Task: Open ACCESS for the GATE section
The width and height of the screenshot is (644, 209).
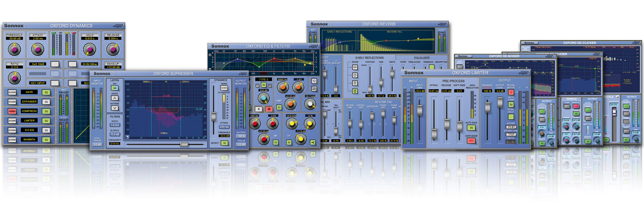Action: [x=12, y=92]
